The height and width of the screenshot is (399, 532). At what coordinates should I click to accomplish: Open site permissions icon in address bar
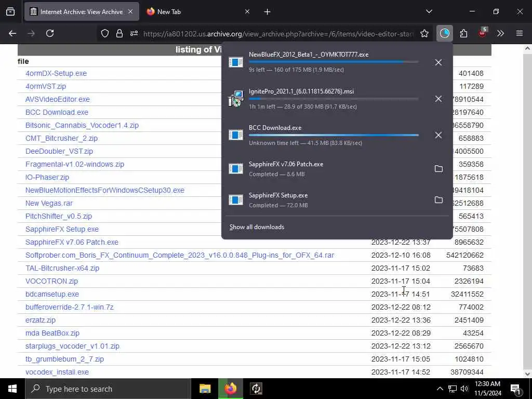pyautogui.click(x=134, y=33)
